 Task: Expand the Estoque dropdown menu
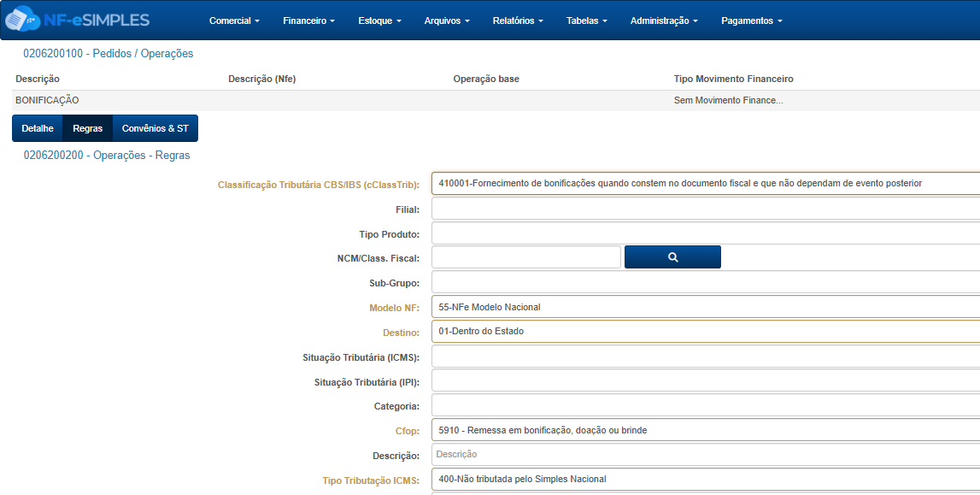(x=379, y=21)
